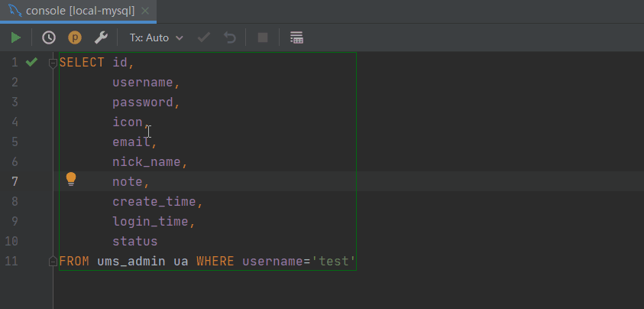Viewport: 644px width, 309px height.
Task: Click the Rollback arrow icon
Action: (230, 37)
